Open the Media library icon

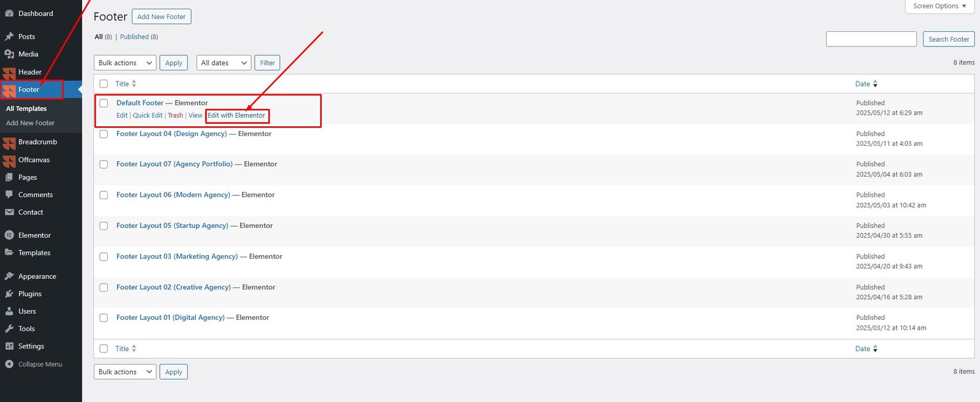point(9,54)
